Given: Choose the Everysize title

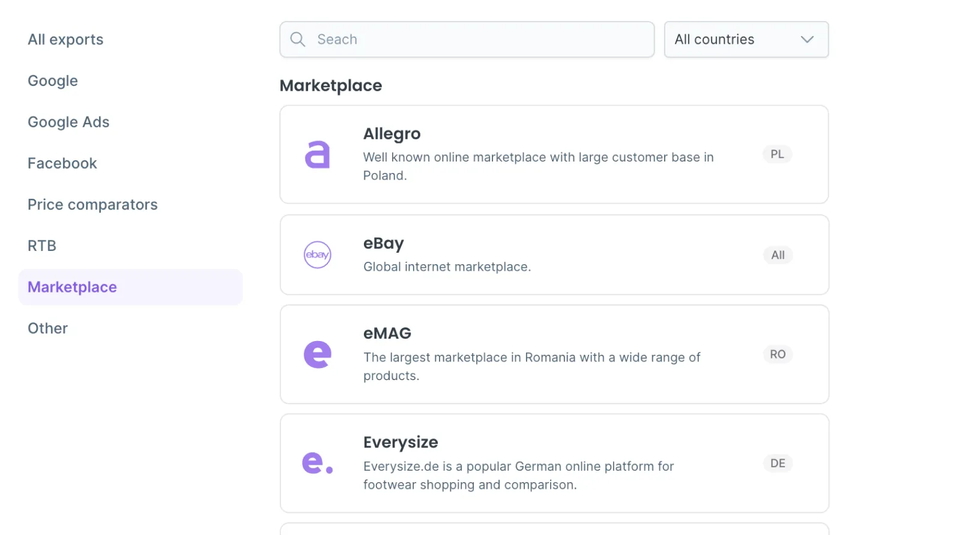Looking at the screenshot, I should tap(401, 443).
